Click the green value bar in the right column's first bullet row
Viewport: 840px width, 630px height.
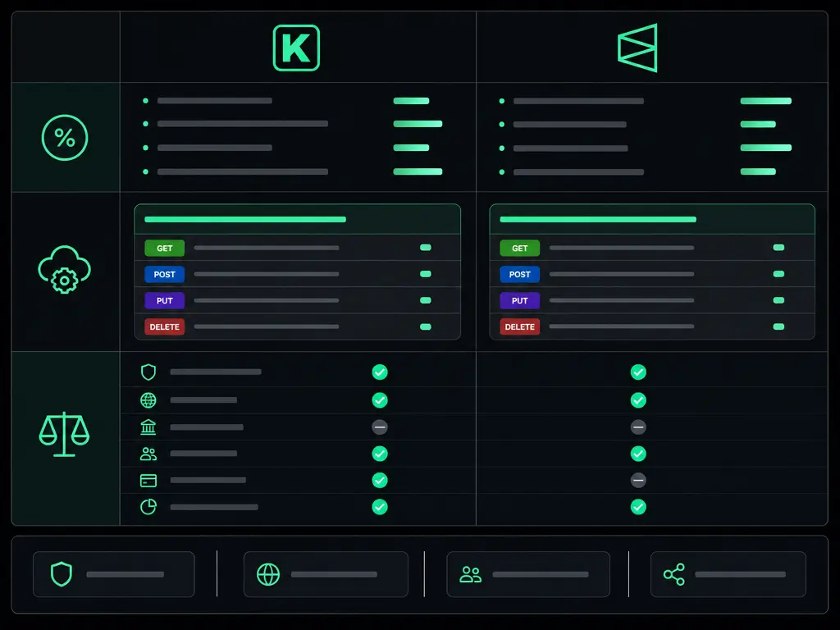tap(766, 101)
